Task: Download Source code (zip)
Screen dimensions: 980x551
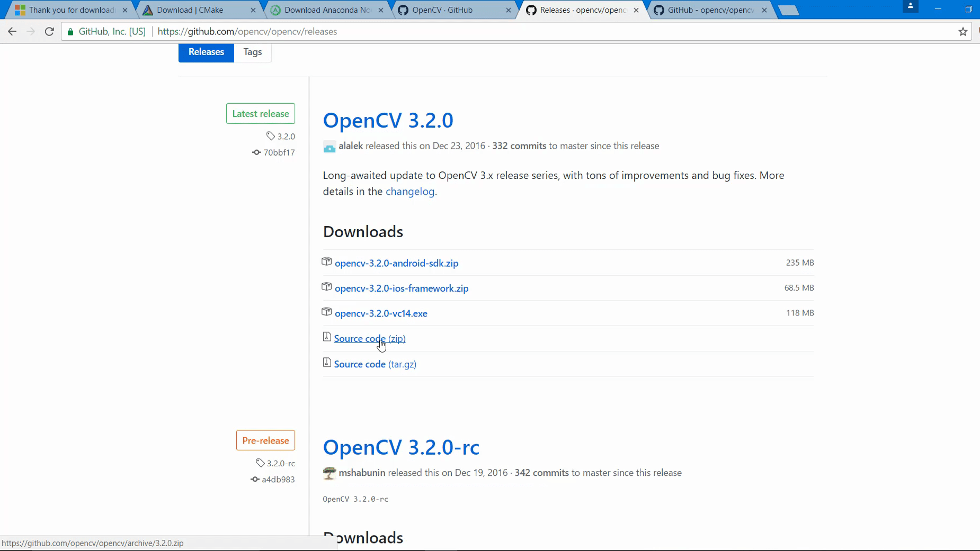Action: [x=370, y=339]
